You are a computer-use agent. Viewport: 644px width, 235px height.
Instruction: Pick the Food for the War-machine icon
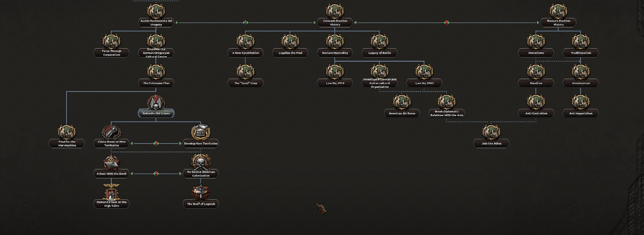[67, 132]
